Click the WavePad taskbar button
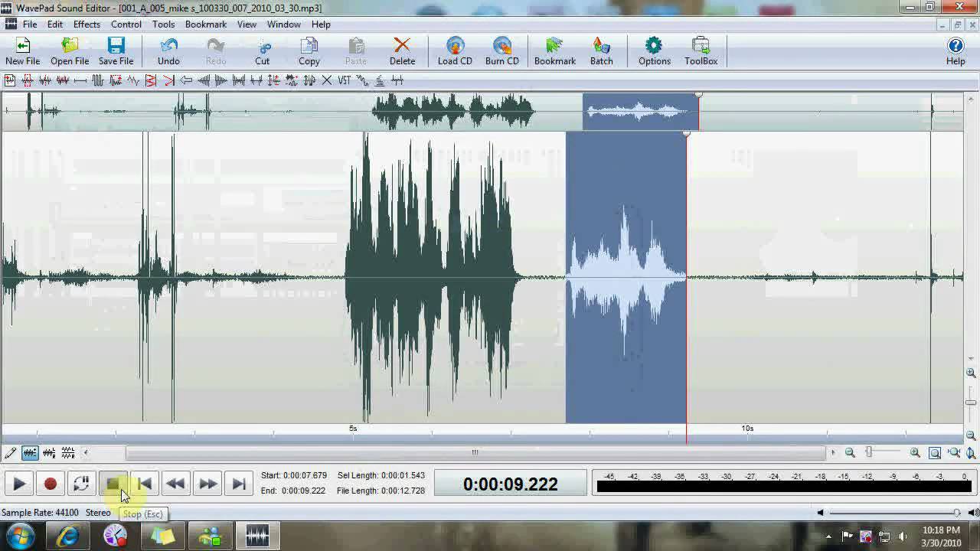 pos(257,536)
